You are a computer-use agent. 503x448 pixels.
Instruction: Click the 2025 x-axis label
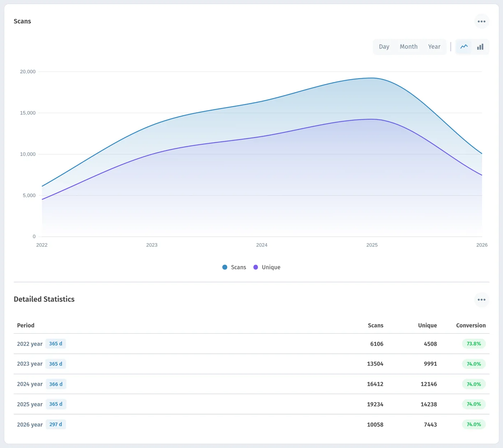pyautogui.click(x=372, y=245)
